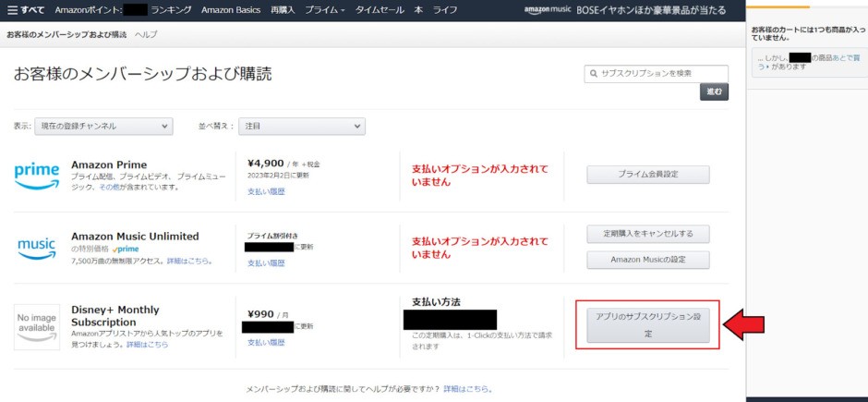Image resolution: width=868 pixels, height=402 pixels.
Task: Click 詳細はこちら link under Amazon Music Unlimited
Action: point(190,261)
